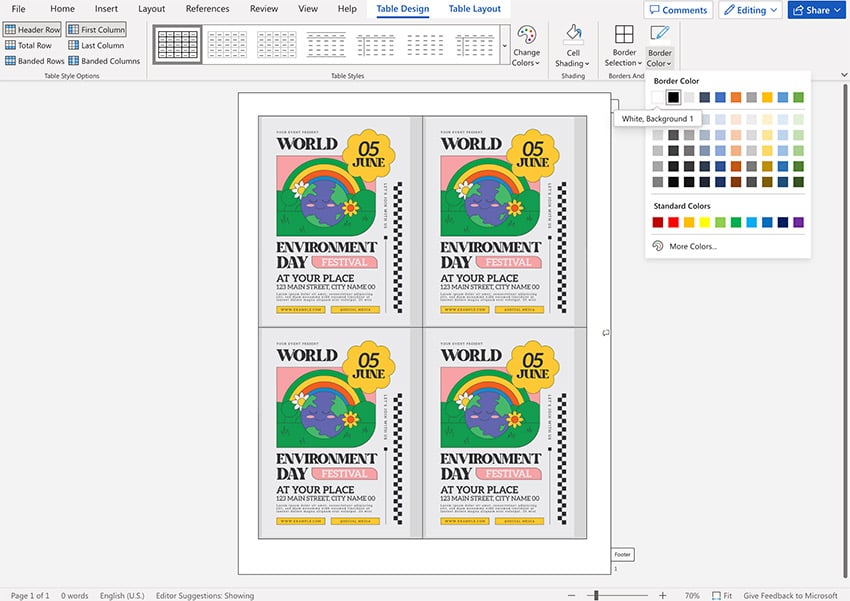Choose the gold theme color in top row

click(767, 97)
